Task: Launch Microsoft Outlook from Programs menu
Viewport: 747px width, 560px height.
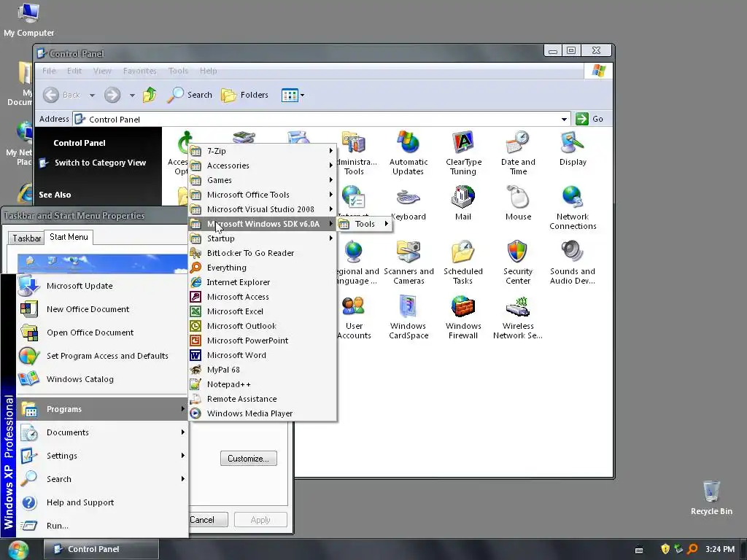Action: pos(263,326)
